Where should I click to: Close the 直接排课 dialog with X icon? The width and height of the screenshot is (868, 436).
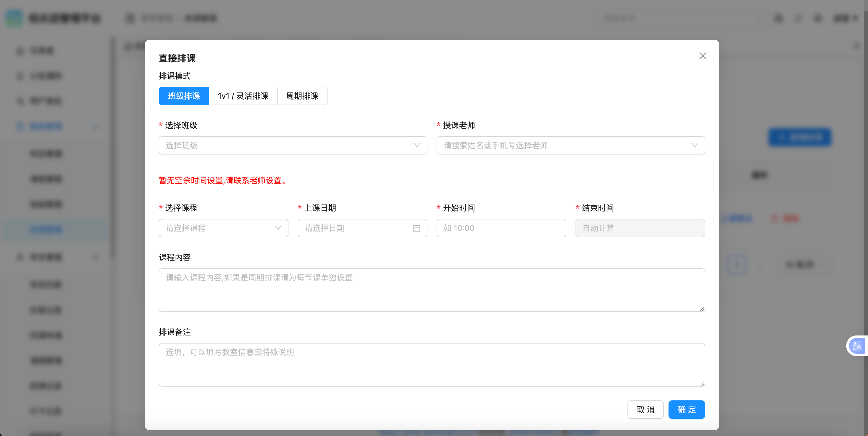coord(703,56)
